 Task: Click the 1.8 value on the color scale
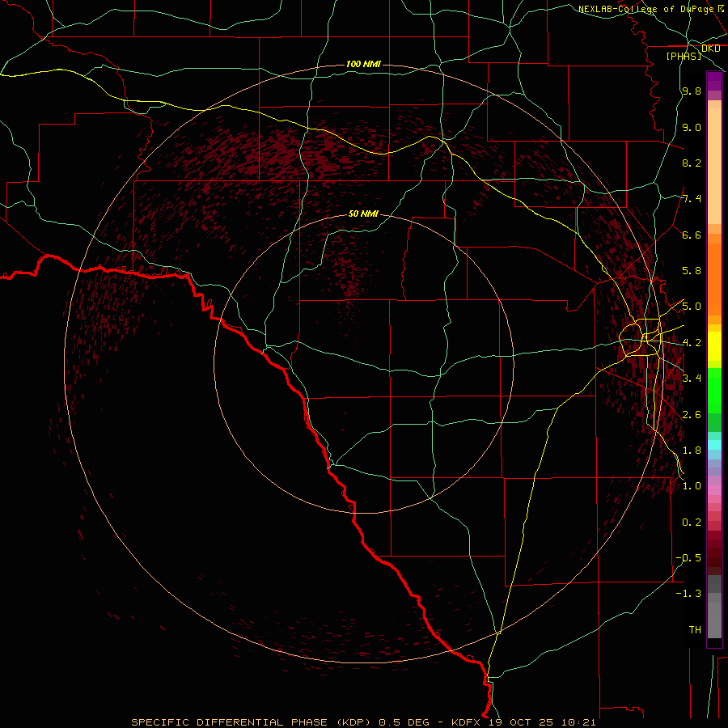point(692,451)
